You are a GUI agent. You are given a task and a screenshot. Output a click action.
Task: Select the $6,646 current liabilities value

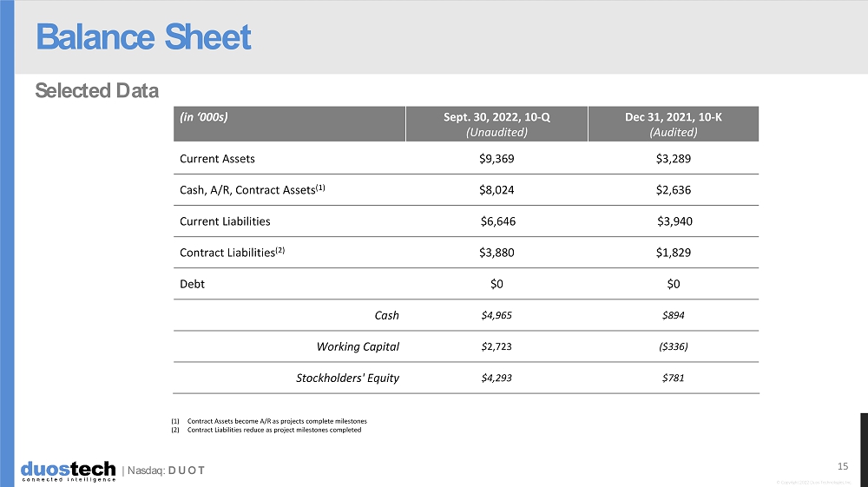498,221
